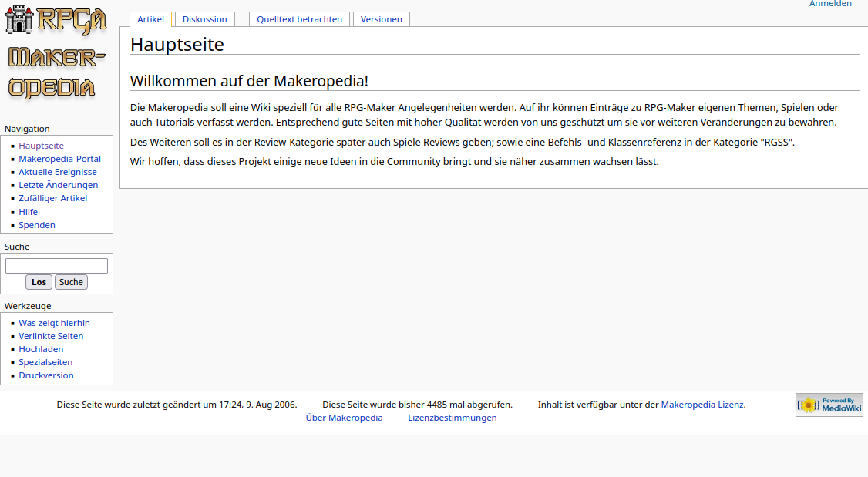Go to Hauptseite in navigation

pyautogui.click(x=41, y=146)
